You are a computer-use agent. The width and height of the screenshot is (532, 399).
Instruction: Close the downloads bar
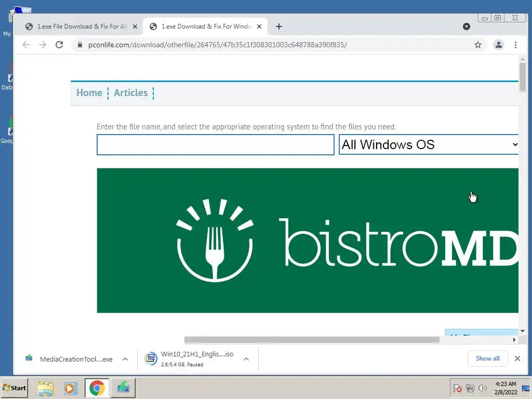point(517,358)
